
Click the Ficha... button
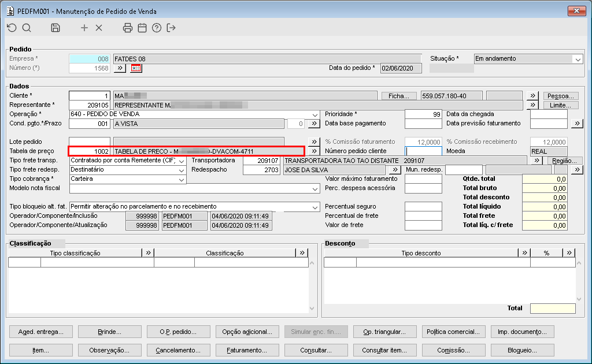pyautogui.click(x=399, y=96)
